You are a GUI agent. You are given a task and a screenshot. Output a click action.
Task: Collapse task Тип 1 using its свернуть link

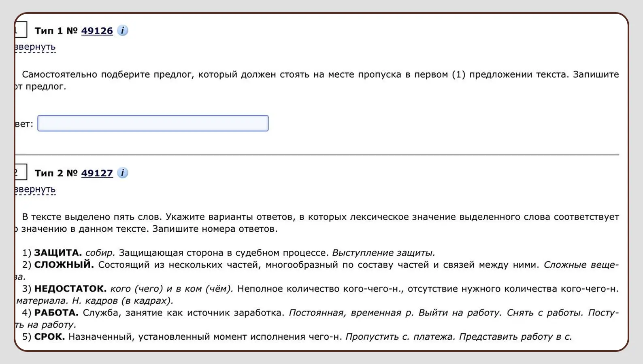[36, 47]
